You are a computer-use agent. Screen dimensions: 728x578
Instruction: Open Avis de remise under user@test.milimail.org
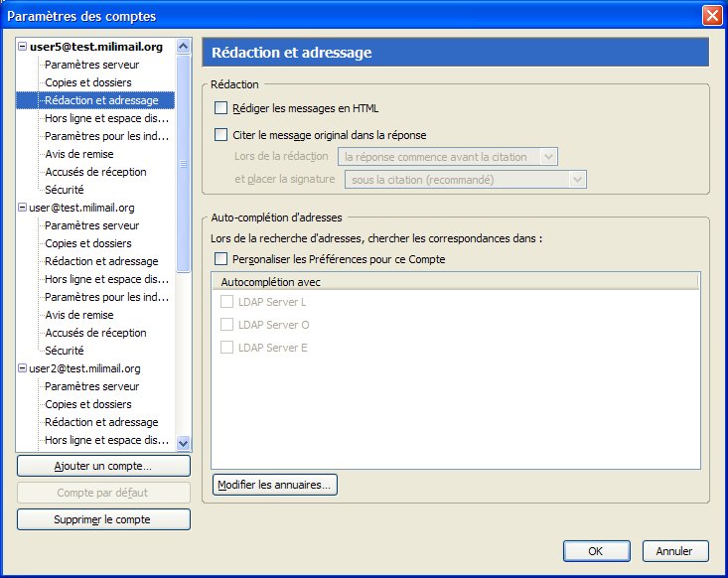point(78,315)
